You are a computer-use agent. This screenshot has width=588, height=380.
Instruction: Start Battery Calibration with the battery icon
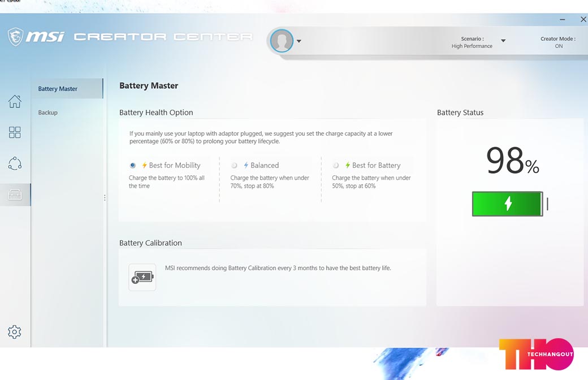point(142,277)
